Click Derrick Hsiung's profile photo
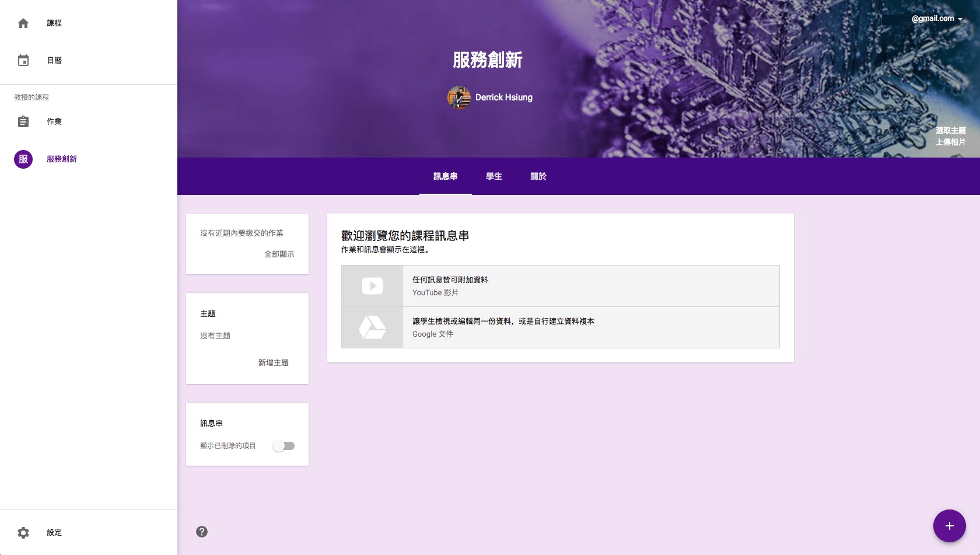 click(459, 98)
